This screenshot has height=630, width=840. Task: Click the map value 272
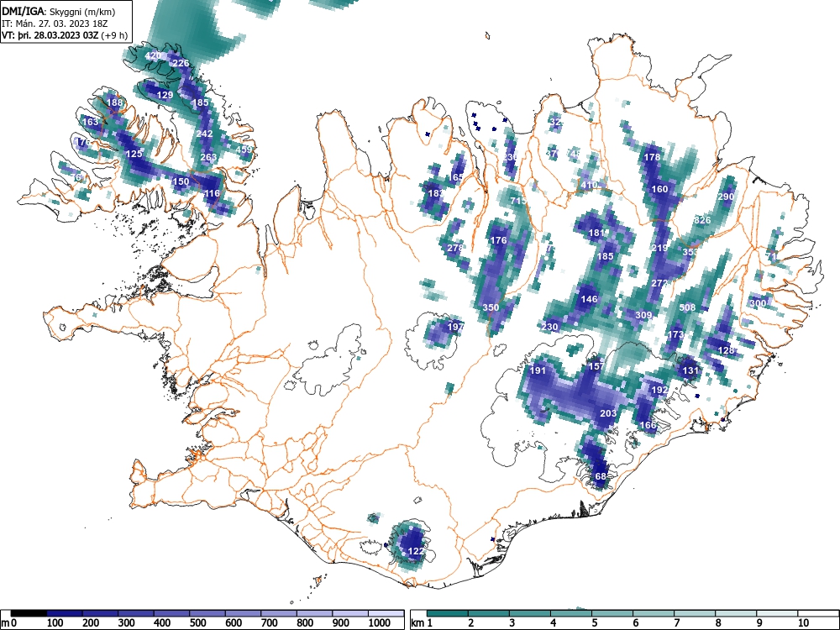tap(659, 283)
